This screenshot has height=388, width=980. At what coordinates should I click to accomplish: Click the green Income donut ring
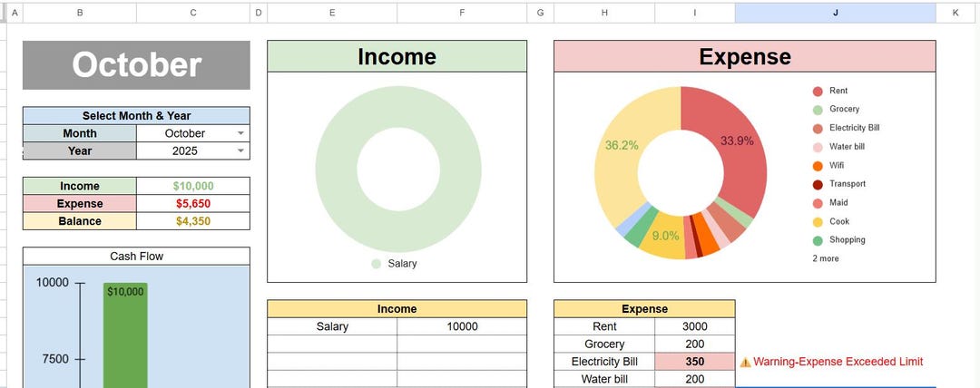[338, 169]
